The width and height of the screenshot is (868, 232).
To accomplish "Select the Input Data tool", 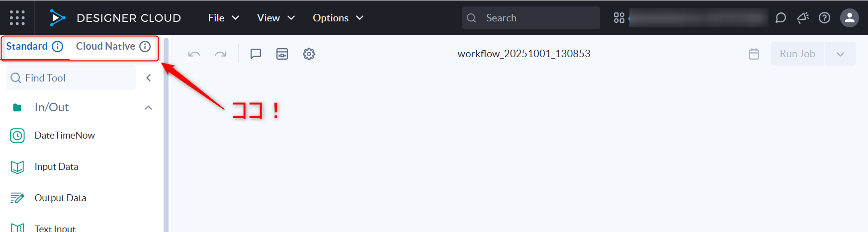I will click(56, 167).
